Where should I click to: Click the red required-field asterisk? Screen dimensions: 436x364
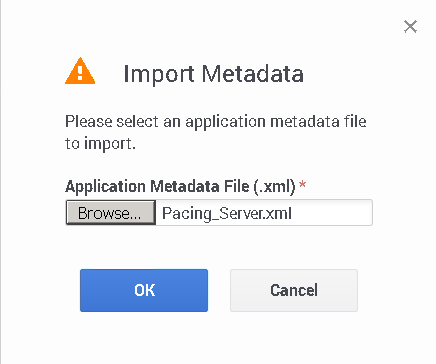click(303, 184)
